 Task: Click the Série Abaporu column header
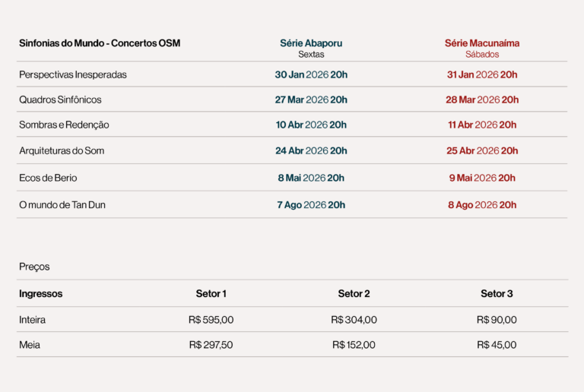pos(311,43)
